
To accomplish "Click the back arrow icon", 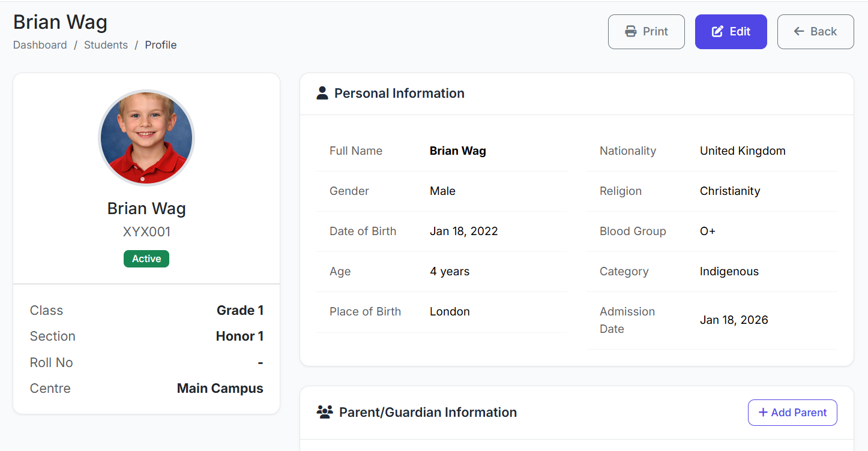I will 799,32.
